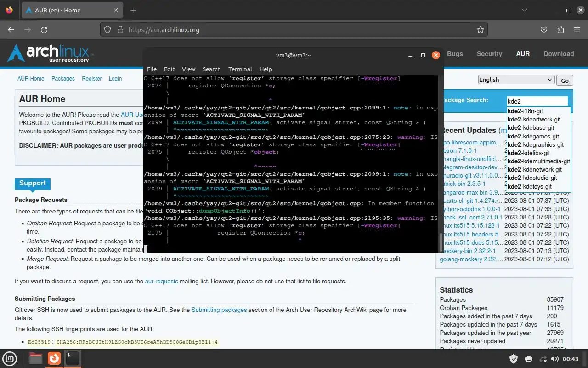
Task: Click the URL bar showing aur.archlinux.org
Action: [294, 29]
